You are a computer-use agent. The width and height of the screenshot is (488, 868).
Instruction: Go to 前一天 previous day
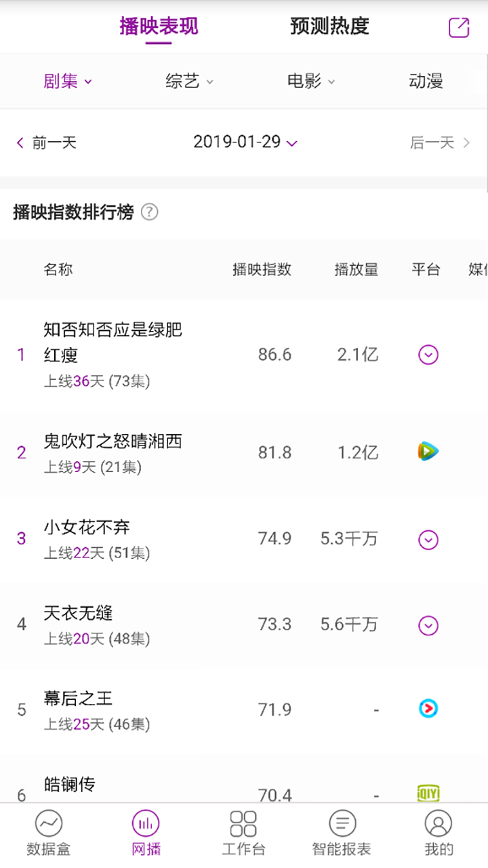[x=46, y=142]
